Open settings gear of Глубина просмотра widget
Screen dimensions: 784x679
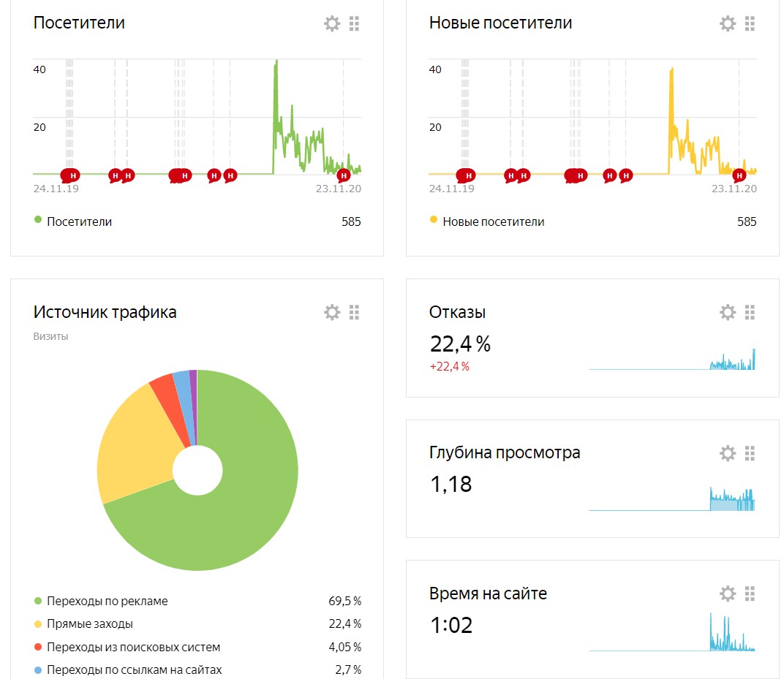[x=728, y=453]
